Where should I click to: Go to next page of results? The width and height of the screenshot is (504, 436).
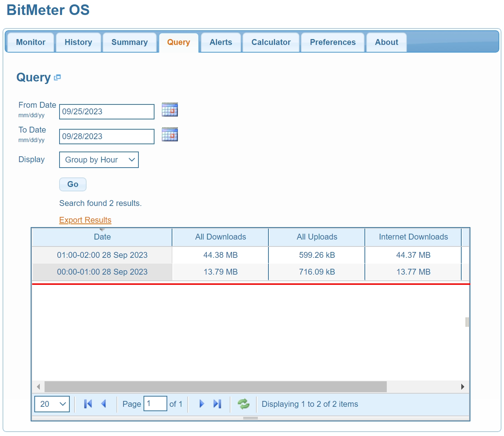pyautogui.click(x=202, y=404)
